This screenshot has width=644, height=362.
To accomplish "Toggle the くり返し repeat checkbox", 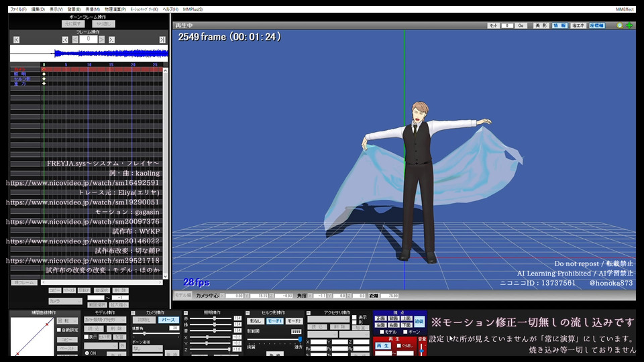I will (x=398, y=346).
